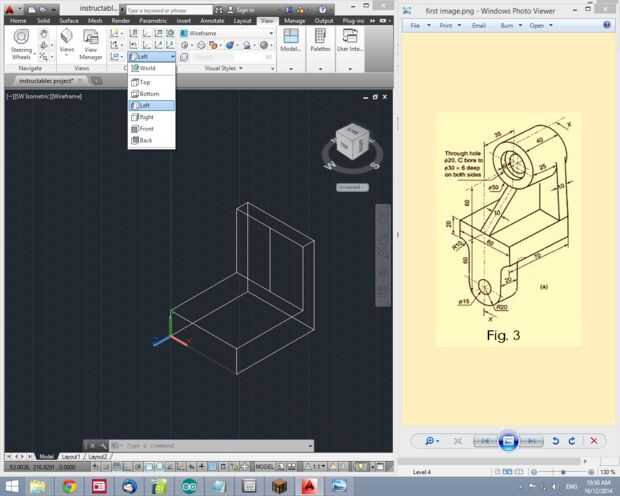Select Bottom in the UCS dropdown list

[x=152, y=94]
